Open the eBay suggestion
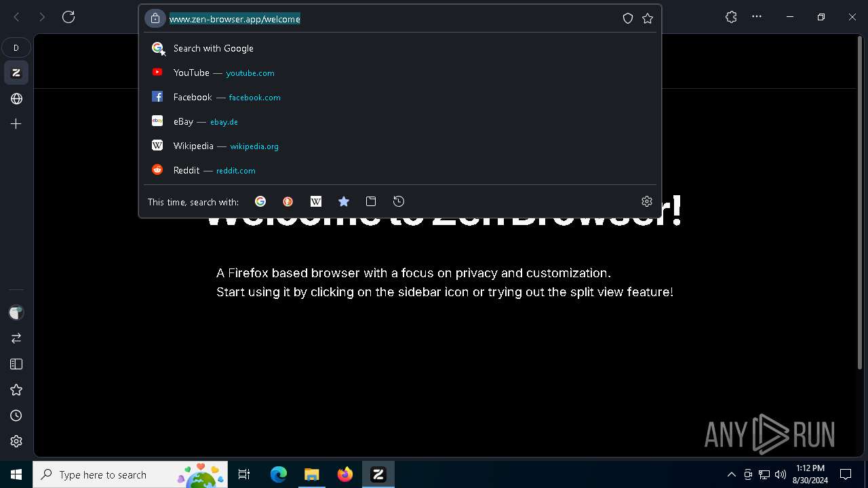This screenshot has height=488, width=868. pos(400,121)
